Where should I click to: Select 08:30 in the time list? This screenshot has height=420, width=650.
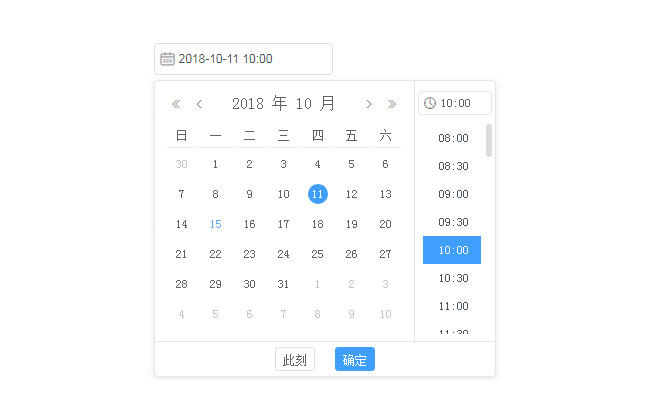point(453,166)
